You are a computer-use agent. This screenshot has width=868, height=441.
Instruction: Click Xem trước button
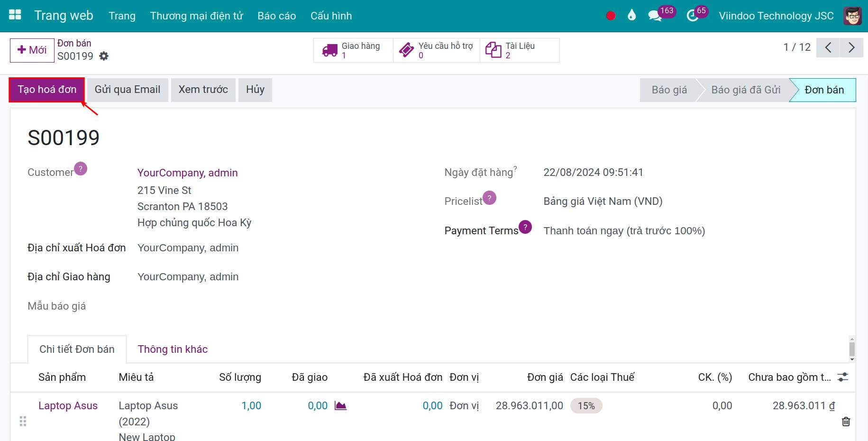click(203, 90)
